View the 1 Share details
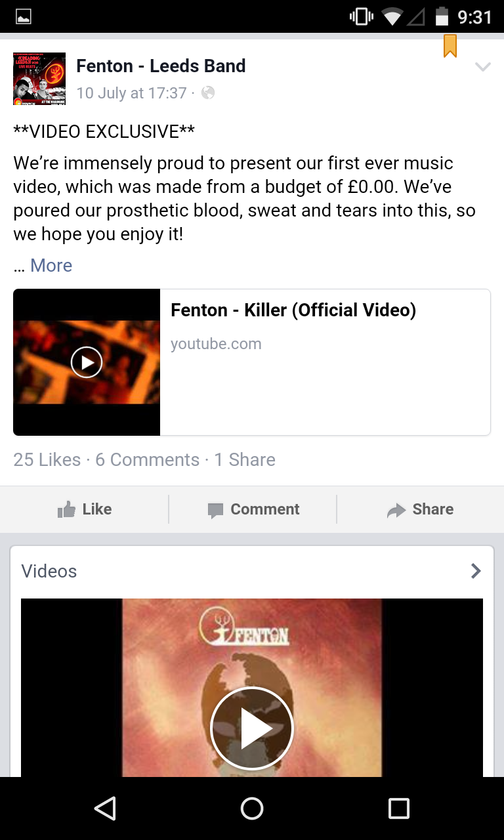 pos(245,459)
